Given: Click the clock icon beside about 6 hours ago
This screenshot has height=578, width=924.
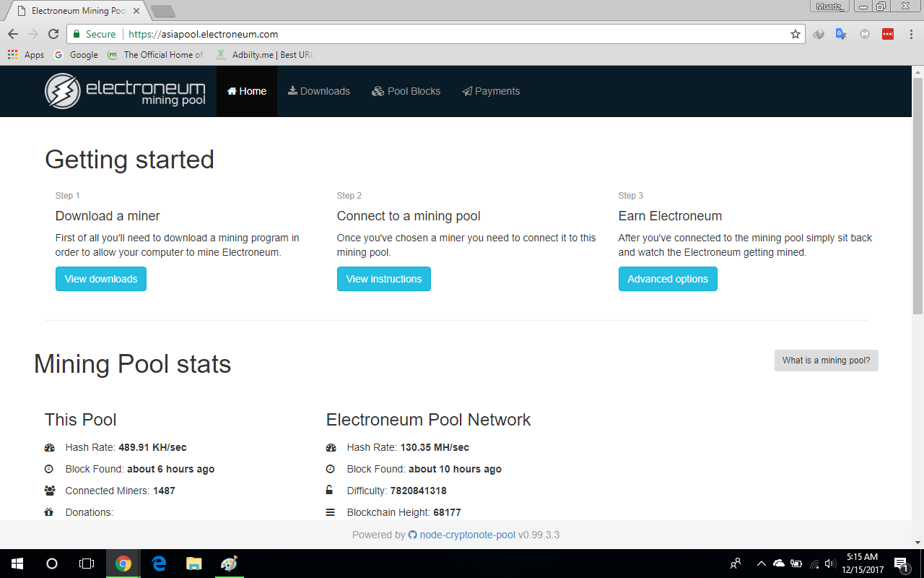Looking at the screenshot, I should pos(49,469).
